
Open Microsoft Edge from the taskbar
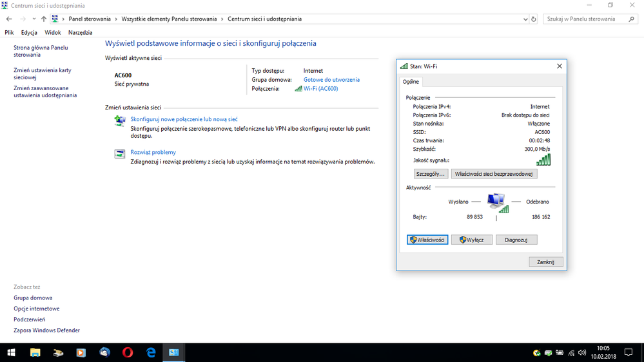coord(151,352)
